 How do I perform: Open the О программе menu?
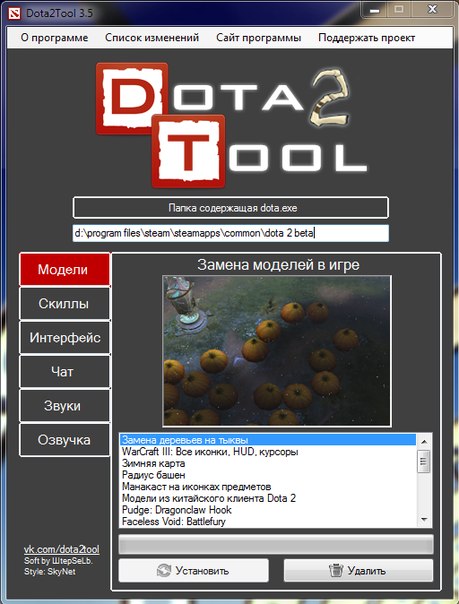click(x=54, y=38)
